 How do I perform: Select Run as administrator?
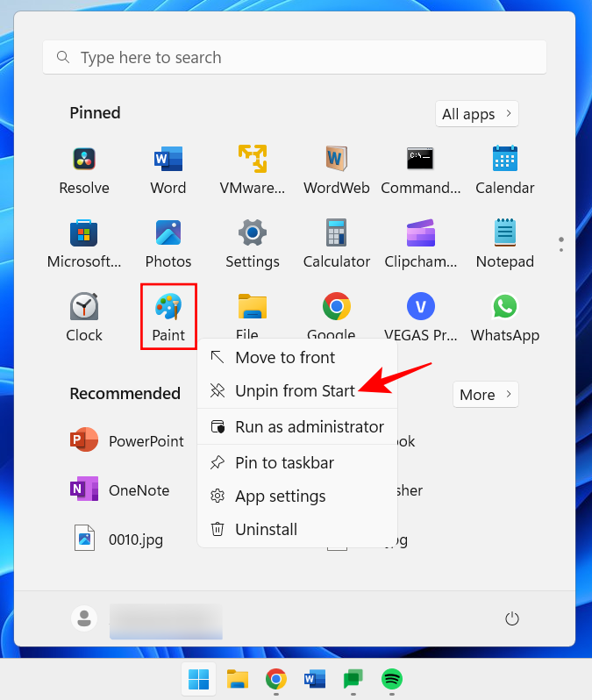[x=309, y=427]
